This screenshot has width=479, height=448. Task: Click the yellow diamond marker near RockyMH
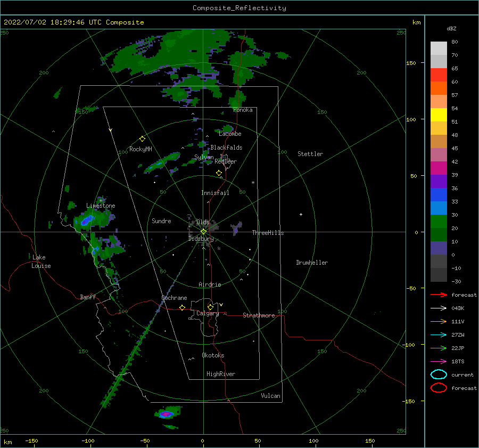(142, 139)
